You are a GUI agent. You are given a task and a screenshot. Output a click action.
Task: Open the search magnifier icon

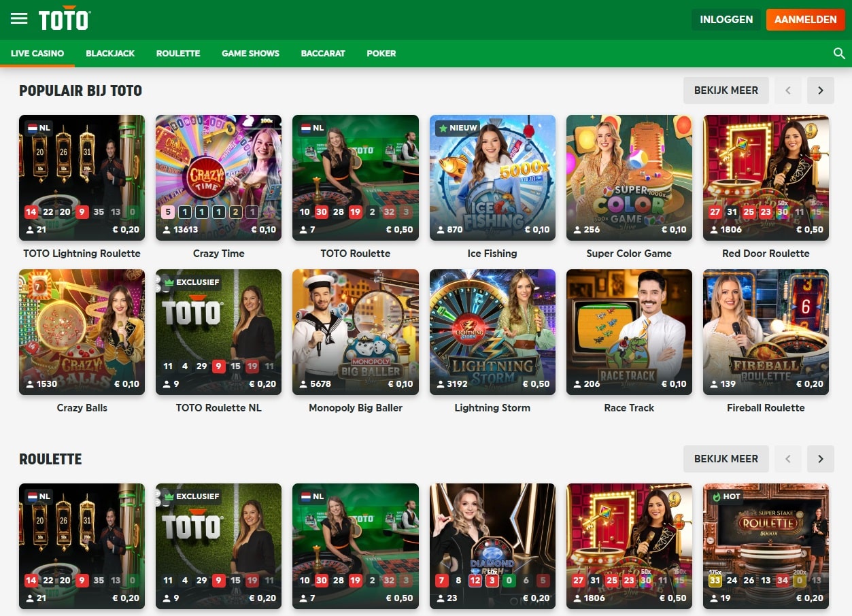pyautogui.click(x=839, y=53)
